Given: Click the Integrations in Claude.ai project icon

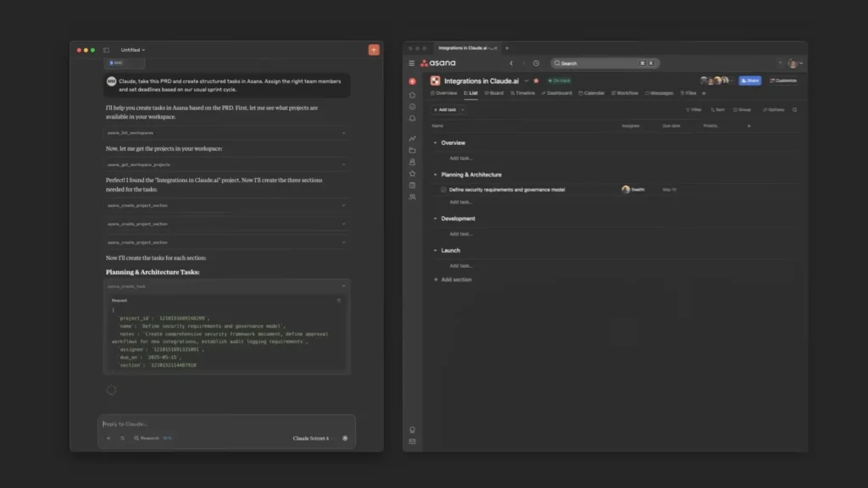Looking at the screenshot, I should [x=435, y=80].
